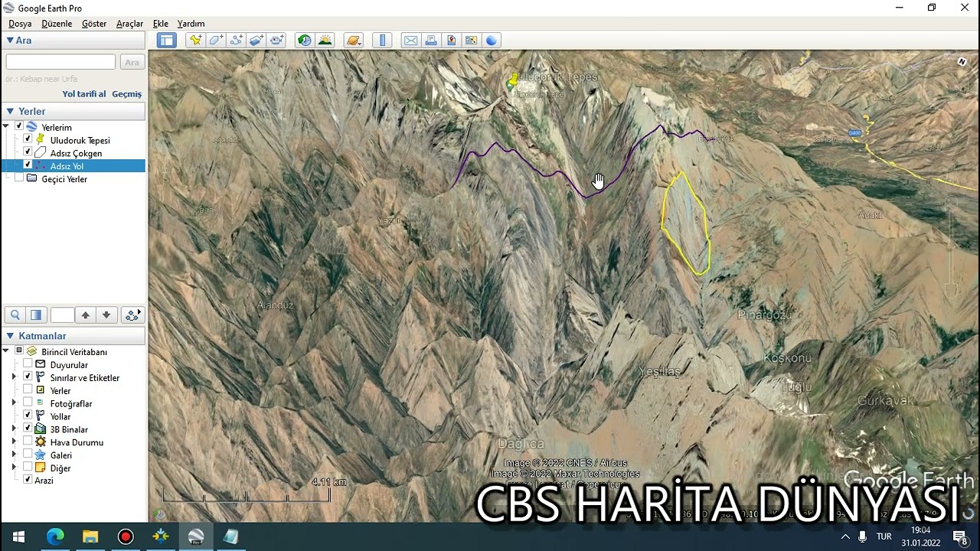This screenshot has width=980, height=551.
Task: Click the north compass indicator on map
Action: [x=962, y=62]
